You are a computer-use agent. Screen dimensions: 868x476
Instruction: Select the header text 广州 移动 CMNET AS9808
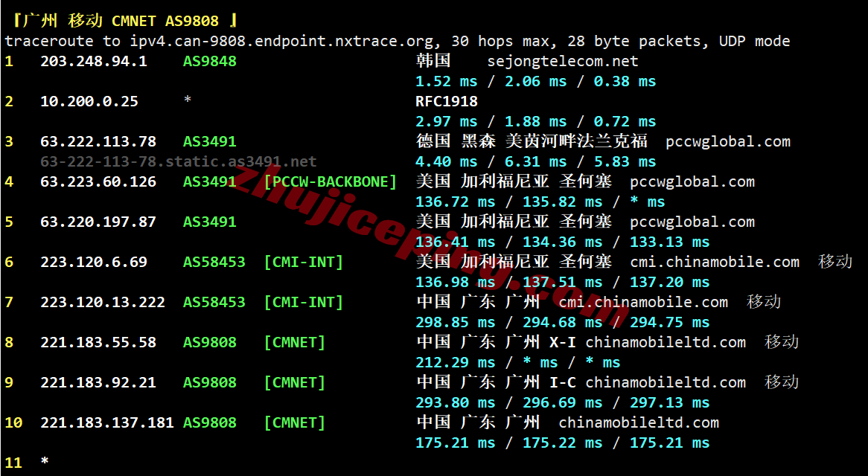click(x=122, y=22)
